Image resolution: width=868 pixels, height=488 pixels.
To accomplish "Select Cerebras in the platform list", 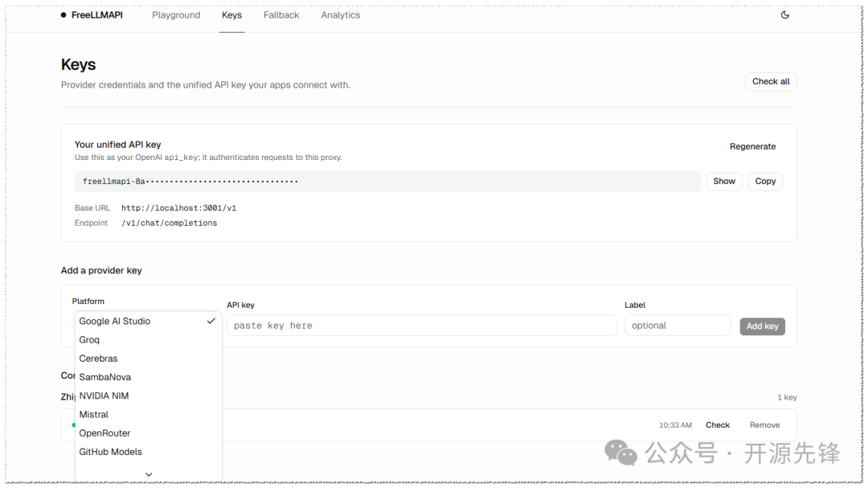I will (x=149, y=359).
